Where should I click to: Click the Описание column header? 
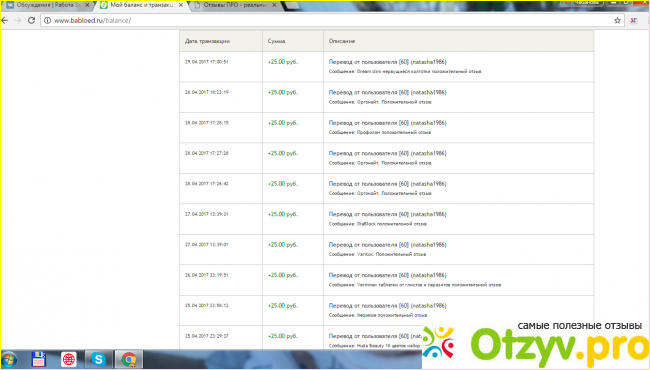(x=342, y=41)
